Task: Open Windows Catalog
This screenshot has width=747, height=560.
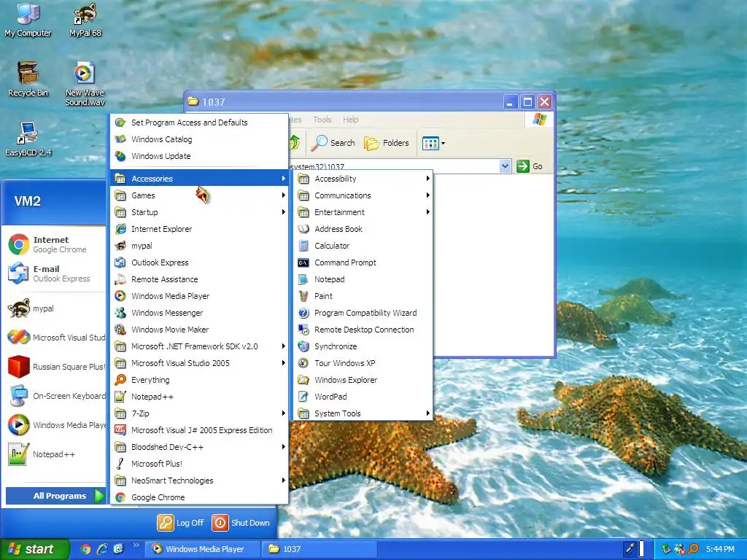Action: tap(199, 139)
